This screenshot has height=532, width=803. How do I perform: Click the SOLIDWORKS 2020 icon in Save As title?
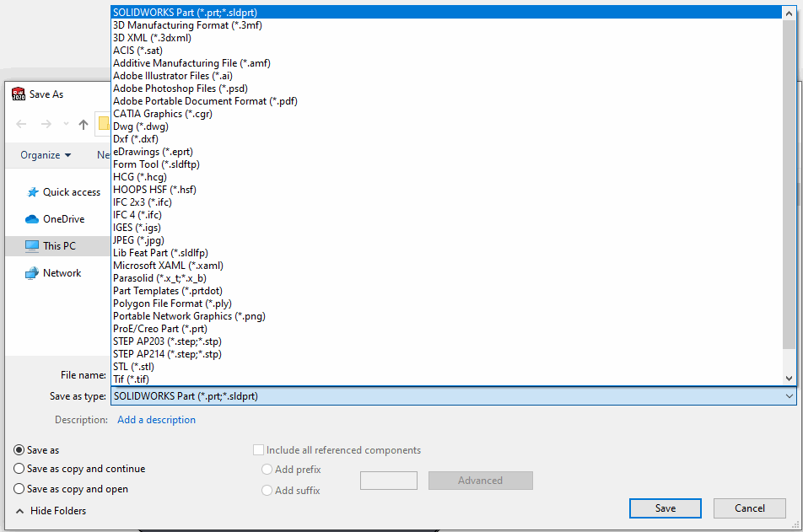(x=19, y=94)
